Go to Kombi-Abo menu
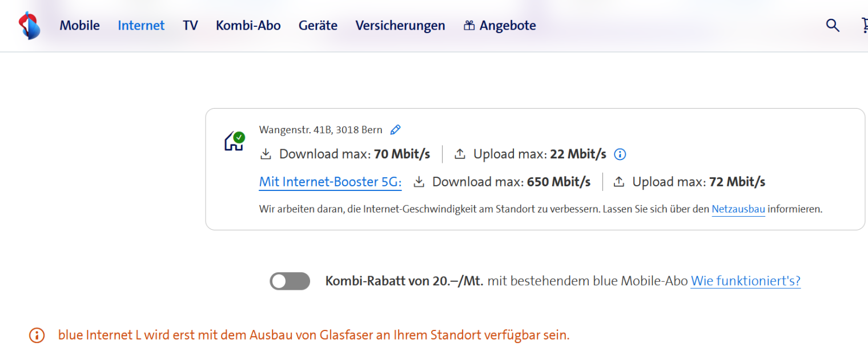 [x=248, y=26]
